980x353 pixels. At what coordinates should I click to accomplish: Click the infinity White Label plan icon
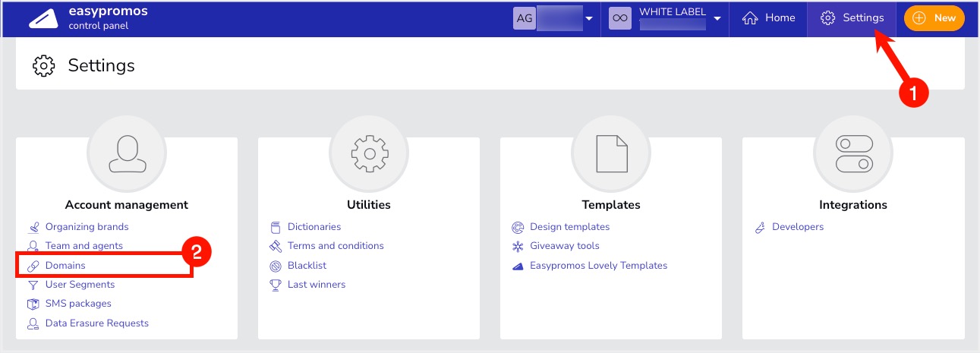coord(620,17)
